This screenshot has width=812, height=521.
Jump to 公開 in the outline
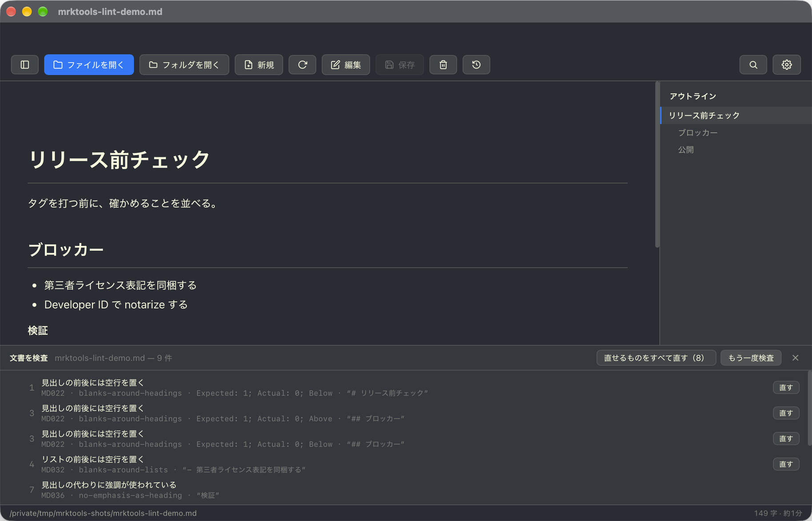pyautogui.click(x=686, y=150)
